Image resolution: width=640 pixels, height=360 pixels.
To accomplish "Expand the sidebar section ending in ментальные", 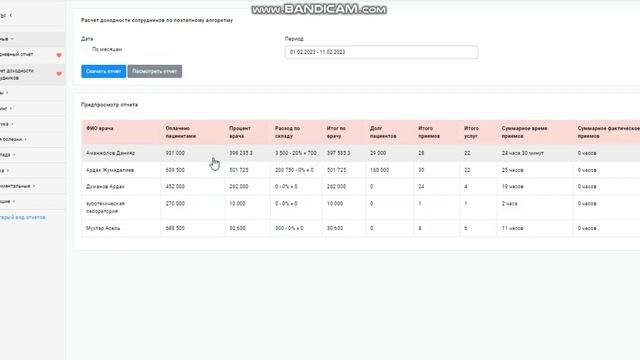I will pos(17,186).
